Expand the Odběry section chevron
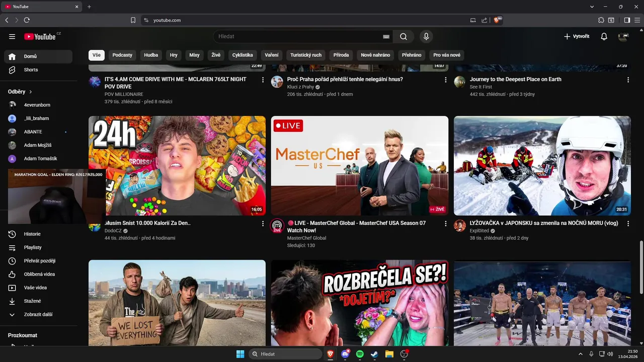Image resolution: width=644 pixels, height=362 pixels. (x=31, y=92)
